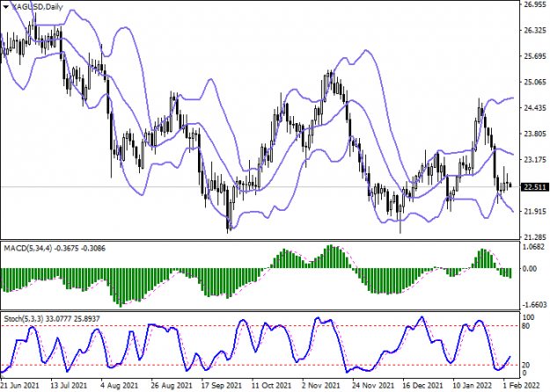Select the 23.175 price axis value
Viewport: 550px width, 392px height.
tap(534, 160)
